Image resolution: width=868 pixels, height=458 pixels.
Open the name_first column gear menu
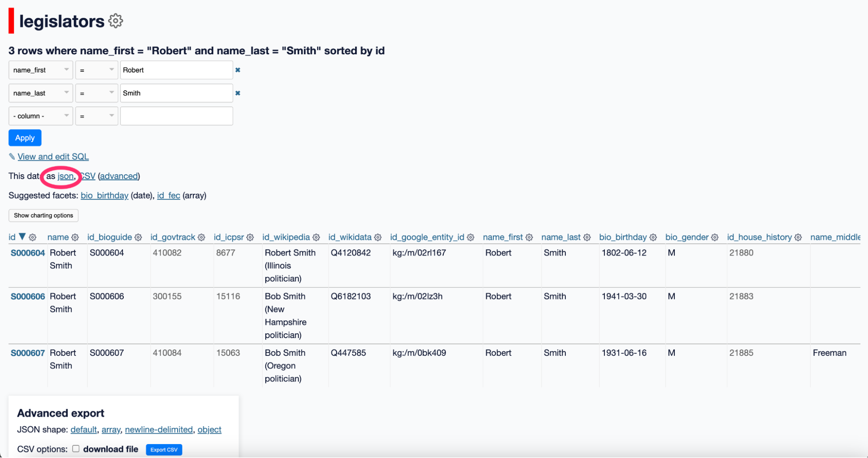pyautogui.click(x=529, y=237)
